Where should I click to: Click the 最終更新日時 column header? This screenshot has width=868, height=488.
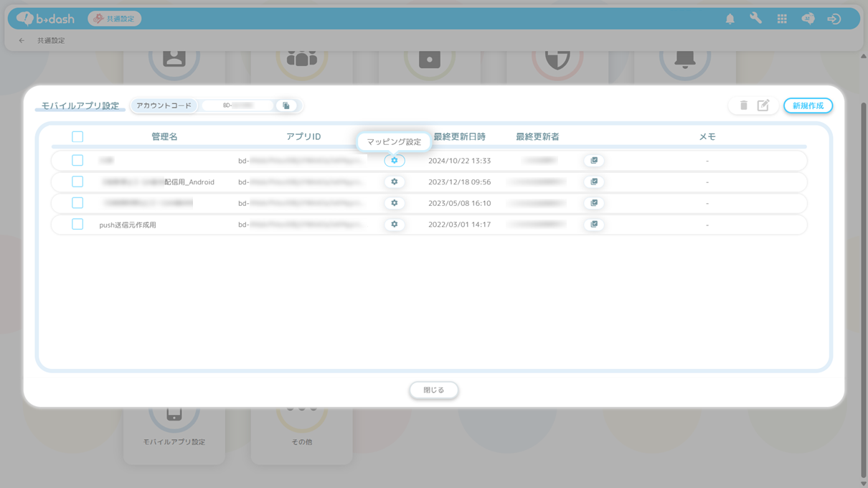459,137
